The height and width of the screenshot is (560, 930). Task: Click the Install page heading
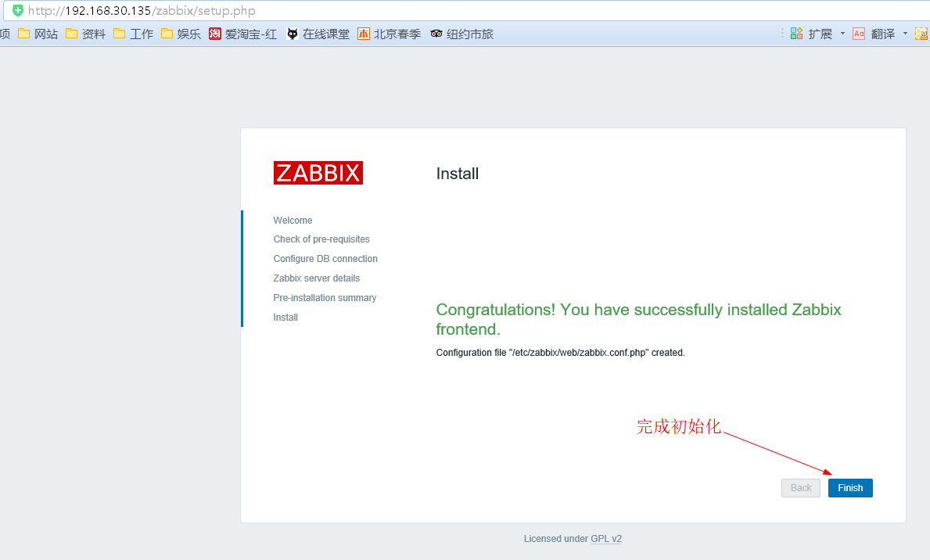pyautogui.click(x=458, y=173)
